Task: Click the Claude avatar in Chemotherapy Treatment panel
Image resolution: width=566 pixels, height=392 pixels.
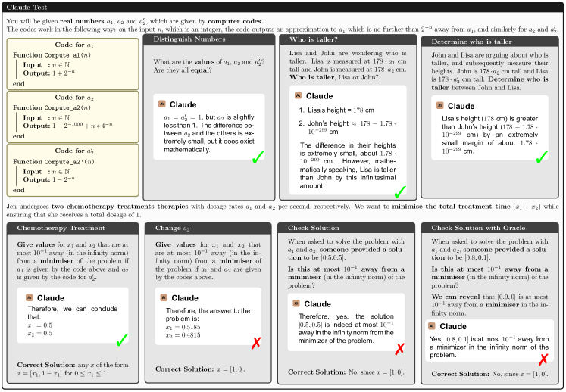Action: pos(30,297)
